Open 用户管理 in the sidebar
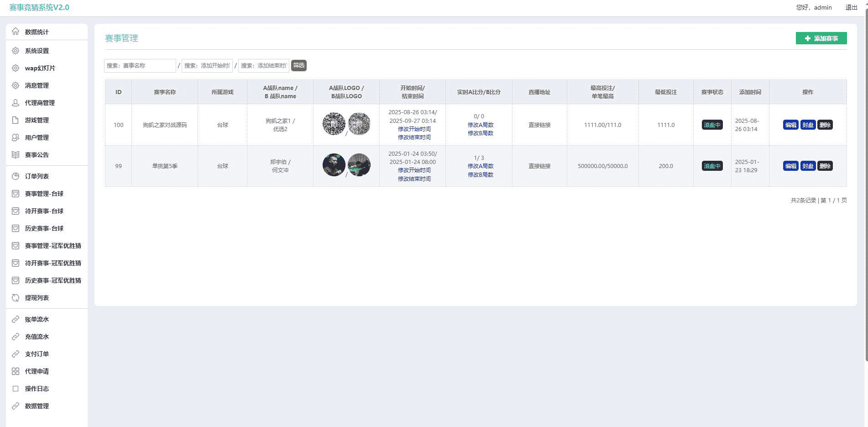This screenshot has width=868, height=427. 37,137
